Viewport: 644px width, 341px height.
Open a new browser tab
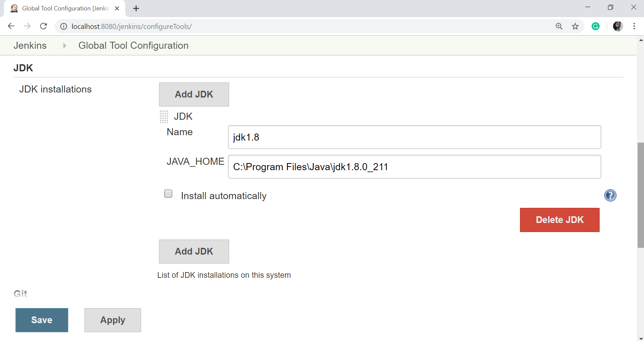point(136,8)
